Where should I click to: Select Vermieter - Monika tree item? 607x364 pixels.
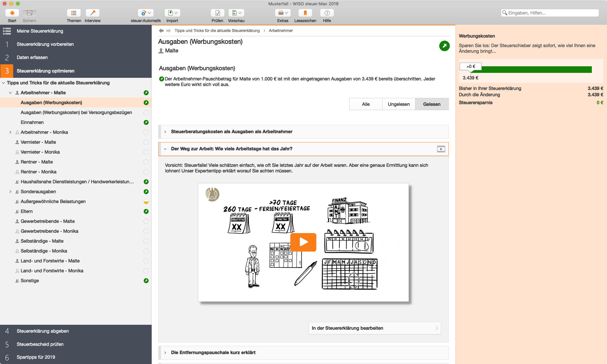tap(76, 152)
